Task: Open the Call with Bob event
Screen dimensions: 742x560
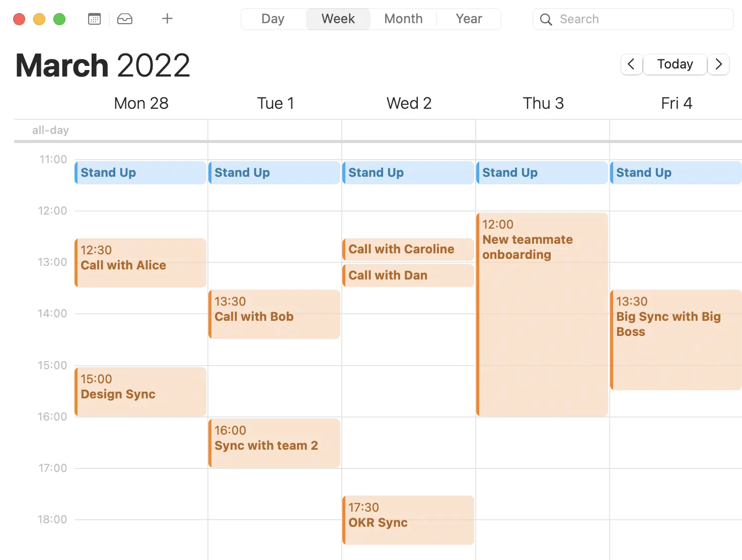Action: click(x=274, y=314)
